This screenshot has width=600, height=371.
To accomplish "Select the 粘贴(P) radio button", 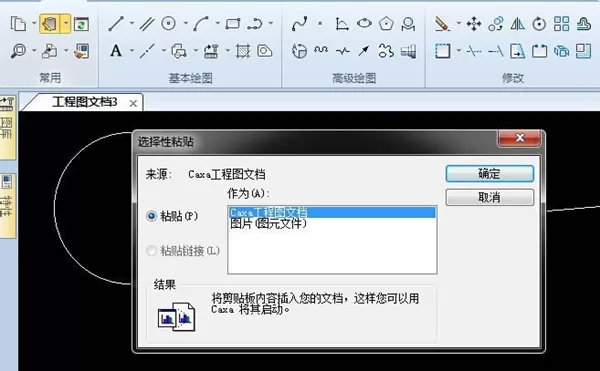I will pyautogui.click(x=152, y=216).
